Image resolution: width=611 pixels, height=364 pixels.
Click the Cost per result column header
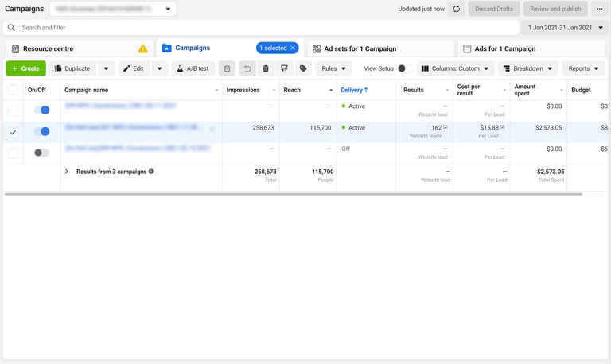tap(469, 90)
